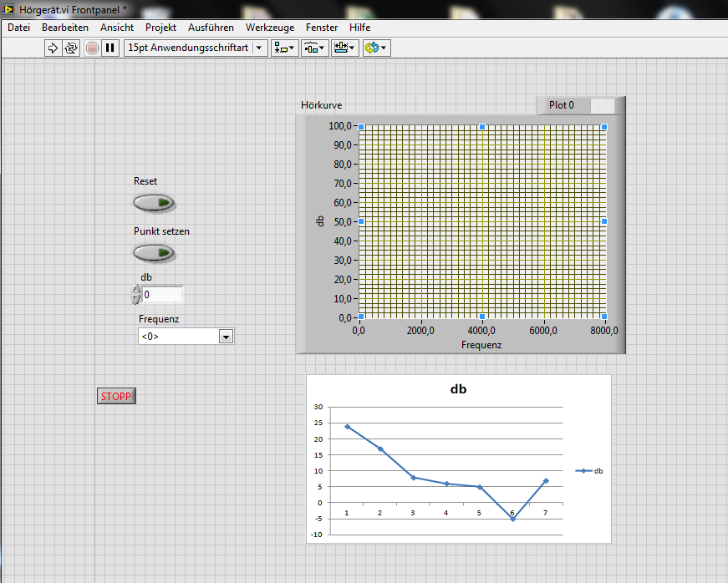The height and width of the screenshot is (583, 728).
Task: Click the Plot 0 legend line sample
Action: click(602, 106)
